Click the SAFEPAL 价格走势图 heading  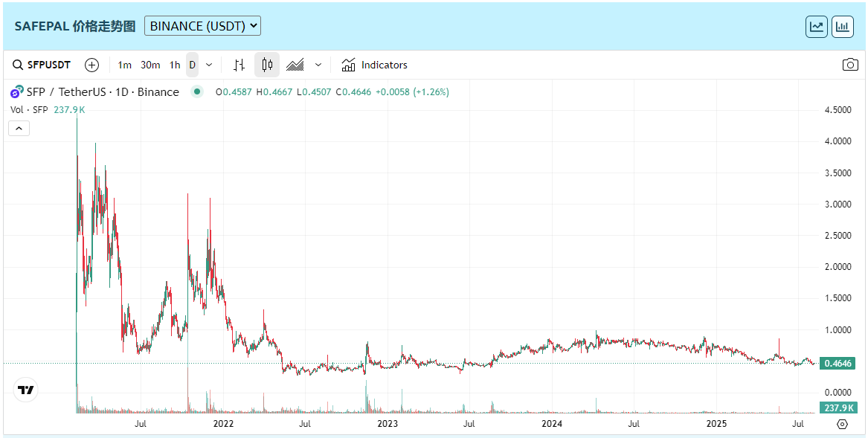pyautogui.click(x=74, y=26)
